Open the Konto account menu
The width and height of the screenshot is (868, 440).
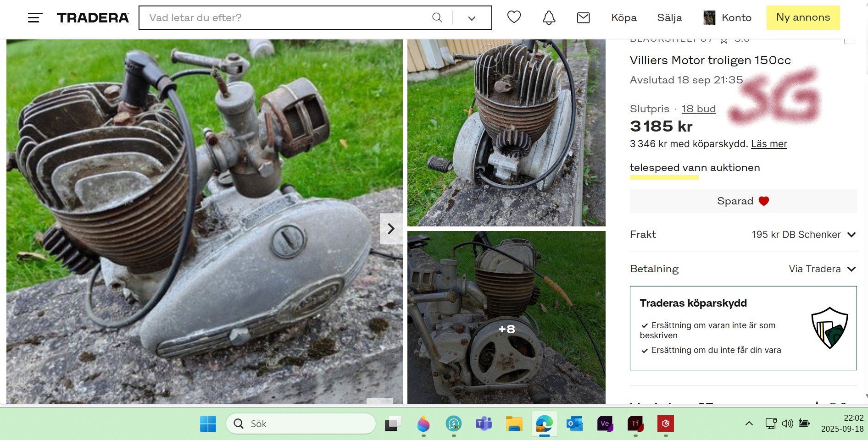[x=736, y=17]
